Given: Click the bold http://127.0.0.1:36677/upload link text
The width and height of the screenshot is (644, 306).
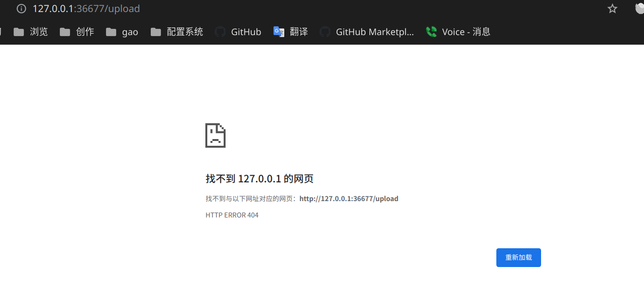Looking at the screenshot, I should click(x=348, y=198).
